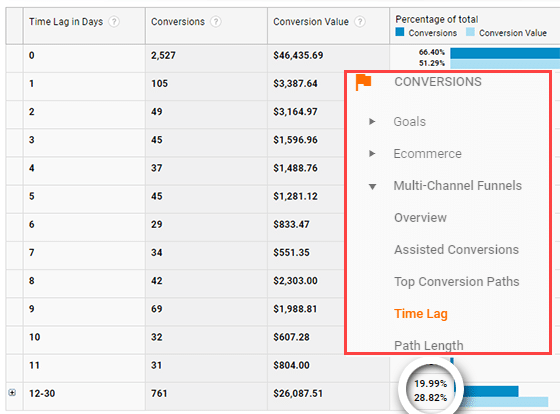Image resolution: width=560 pixels, height=414 pixels.
Task: Open the Overview report
Action: (x=420, y=218)
